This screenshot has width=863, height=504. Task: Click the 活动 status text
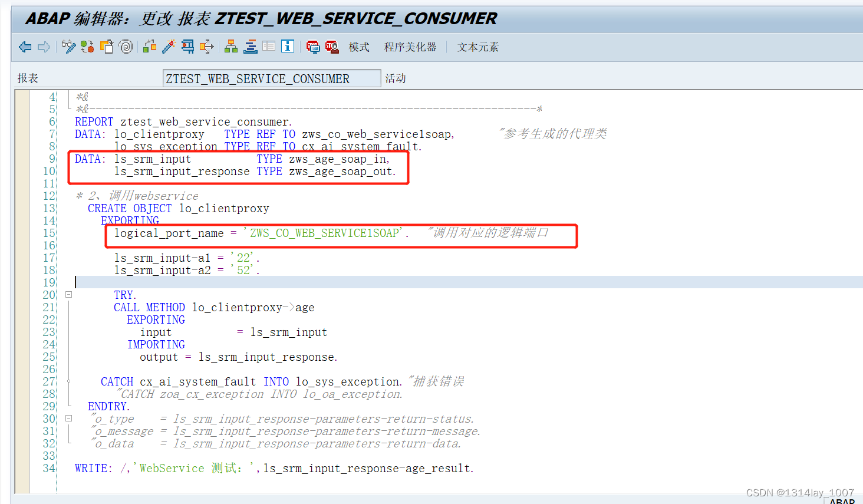coord(396,78)
